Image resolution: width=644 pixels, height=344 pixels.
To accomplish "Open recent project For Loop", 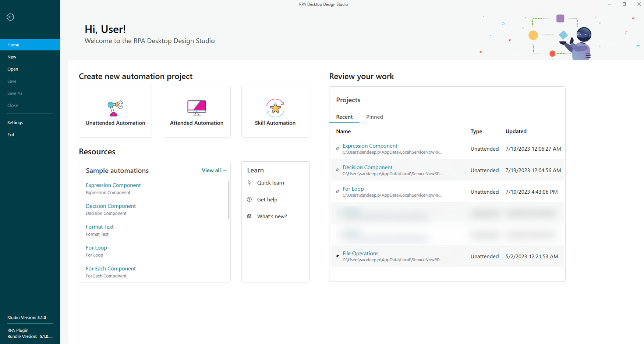I will click(x=353, y=189).
